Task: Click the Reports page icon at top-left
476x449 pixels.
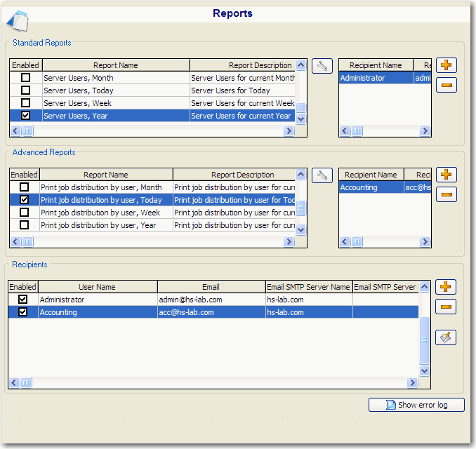Action: coord(18,21)
